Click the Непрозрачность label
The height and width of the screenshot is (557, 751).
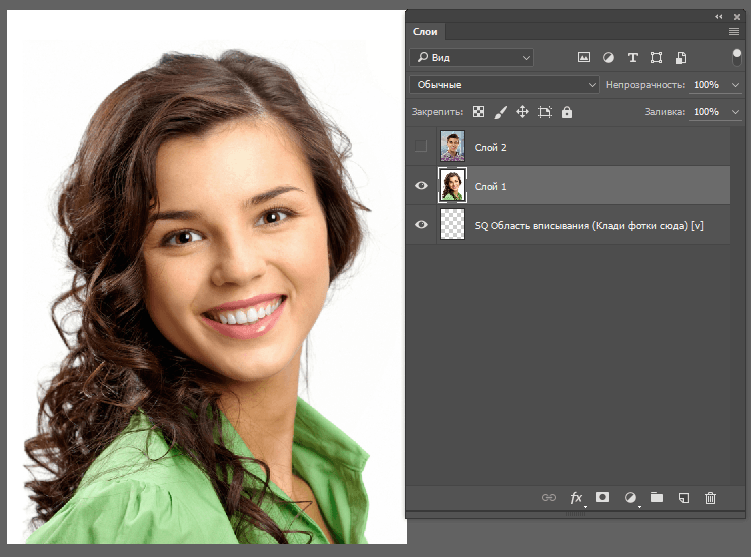tap(645, 85)
